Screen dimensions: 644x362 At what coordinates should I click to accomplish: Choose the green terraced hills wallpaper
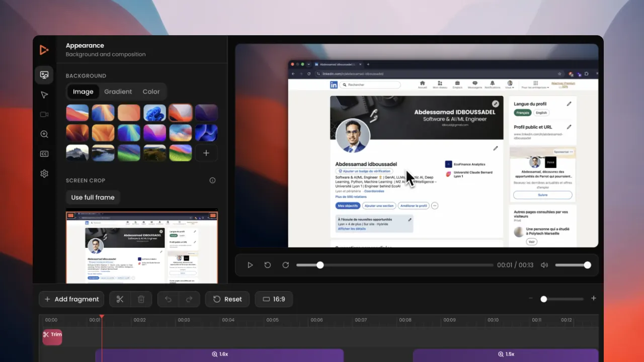coord(181,153)
